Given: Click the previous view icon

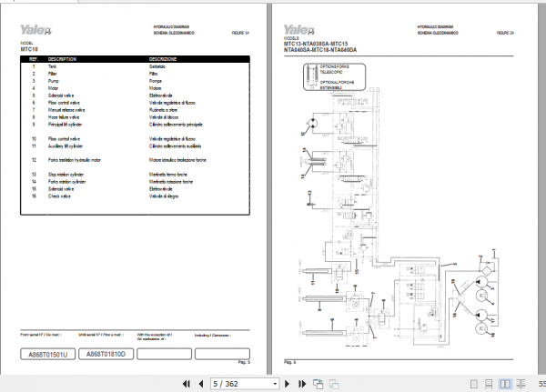Looking at the screenshot, I should click(318, 384).
